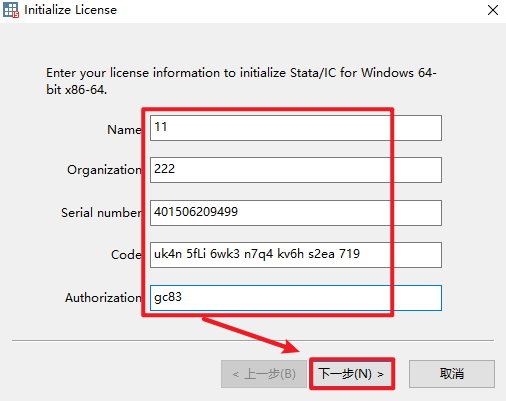Click the Serial number label
The image size is (506, 401).
101,213
